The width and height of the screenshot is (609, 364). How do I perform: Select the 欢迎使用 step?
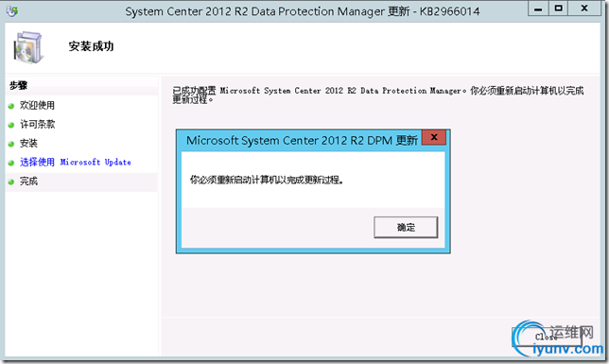(37, 105)
